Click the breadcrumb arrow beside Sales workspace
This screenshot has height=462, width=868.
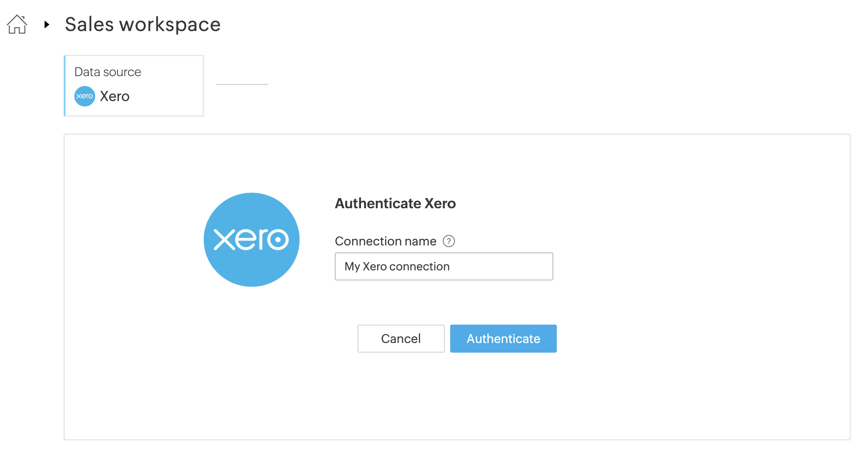point(47,24)
